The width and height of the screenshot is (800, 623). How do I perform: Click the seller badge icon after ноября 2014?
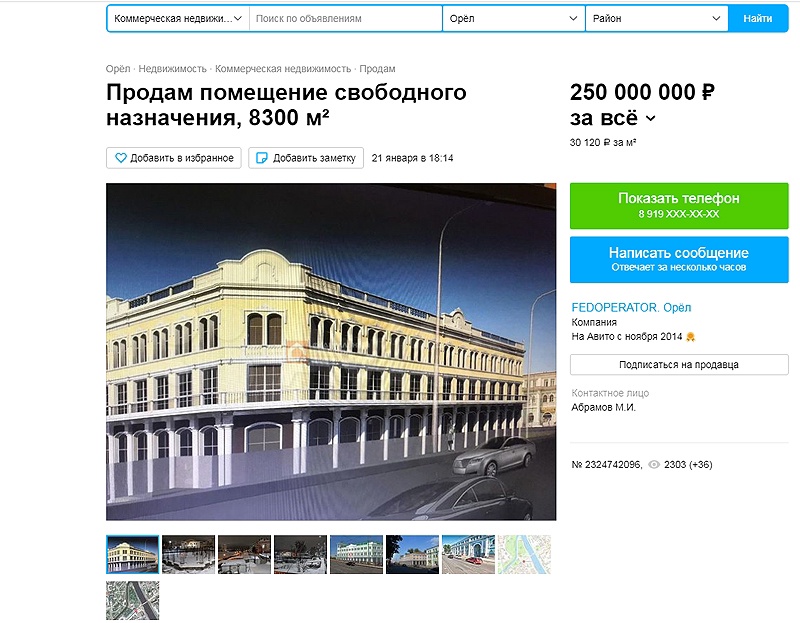690,337
